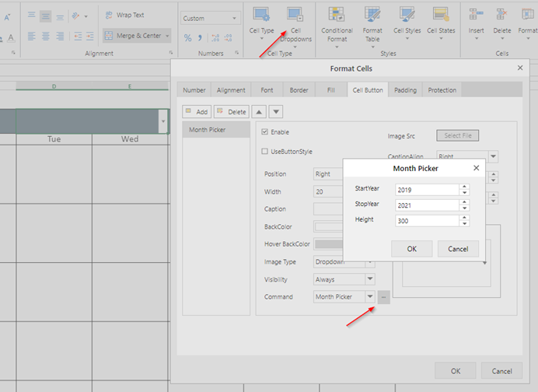Open the cell's dropdown button in the sheet
Viewport: 538px width, 392px height.
tap(163, 121)
